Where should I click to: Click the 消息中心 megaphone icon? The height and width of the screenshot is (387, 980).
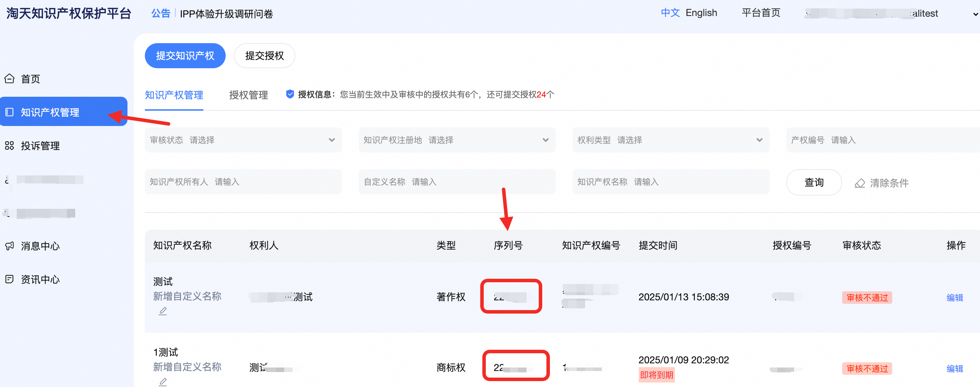click(x=9, y=246)
